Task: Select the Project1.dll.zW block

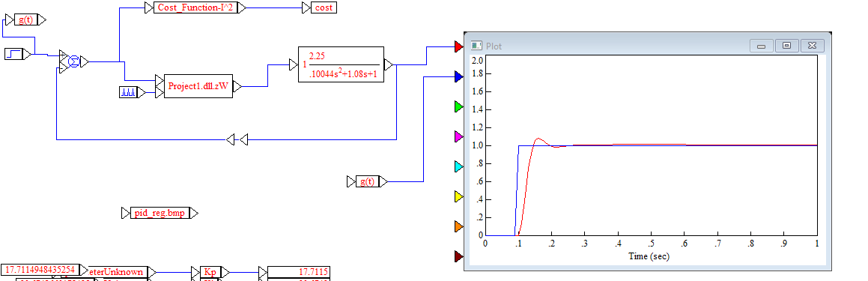Action: 198,86
